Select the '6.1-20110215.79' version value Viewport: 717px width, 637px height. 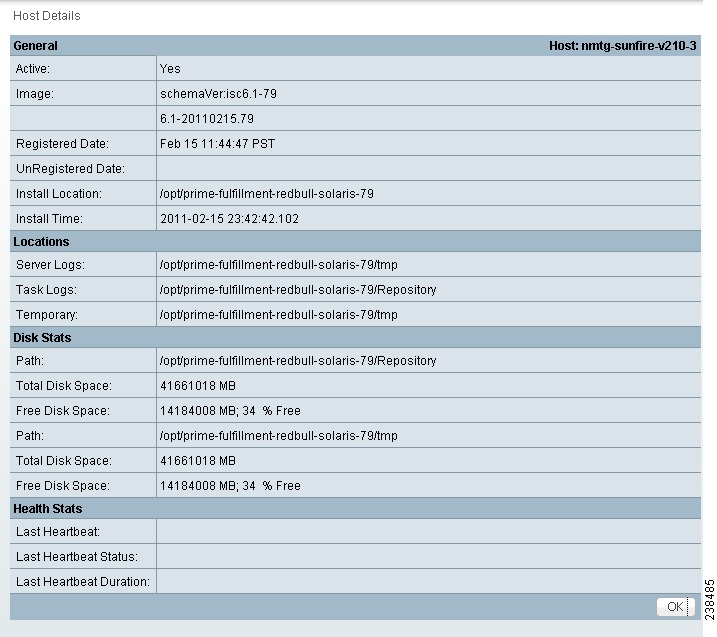[207, 119]
